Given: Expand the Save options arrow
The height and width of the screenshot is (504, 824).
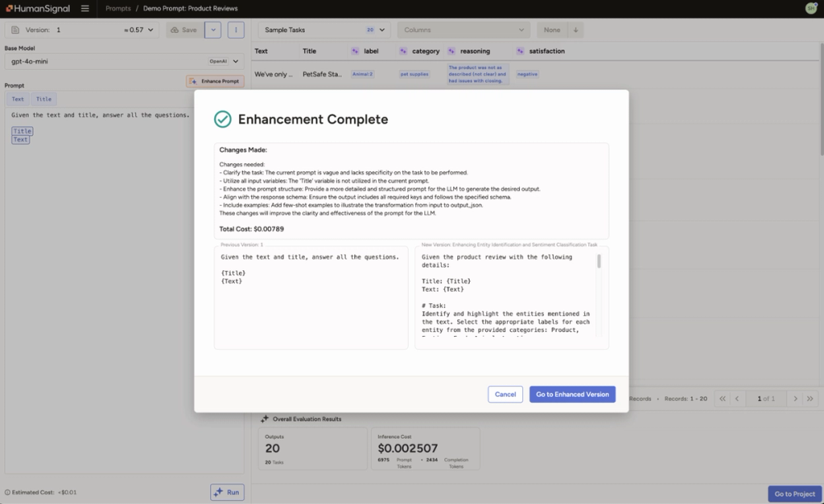Looking at the screenshot, I should pos(213,30).
